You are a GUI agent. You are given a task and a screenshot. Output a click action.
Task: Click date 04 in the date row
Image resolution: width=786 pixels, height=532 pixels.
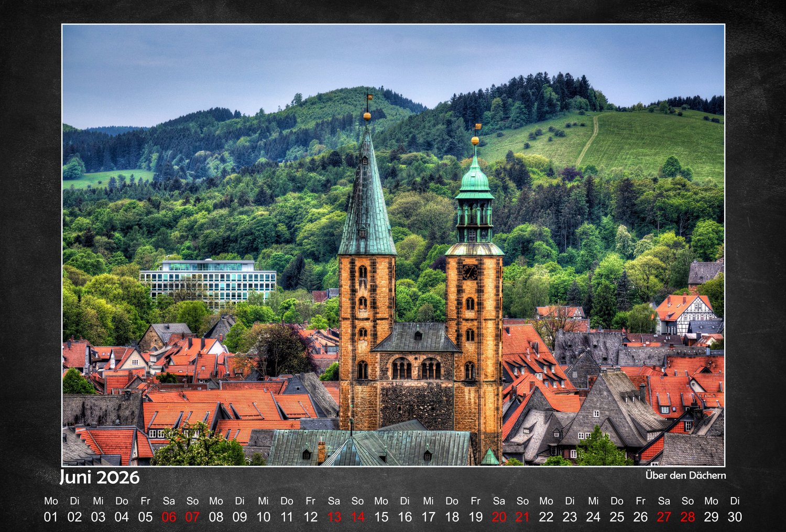click(122, 517)
